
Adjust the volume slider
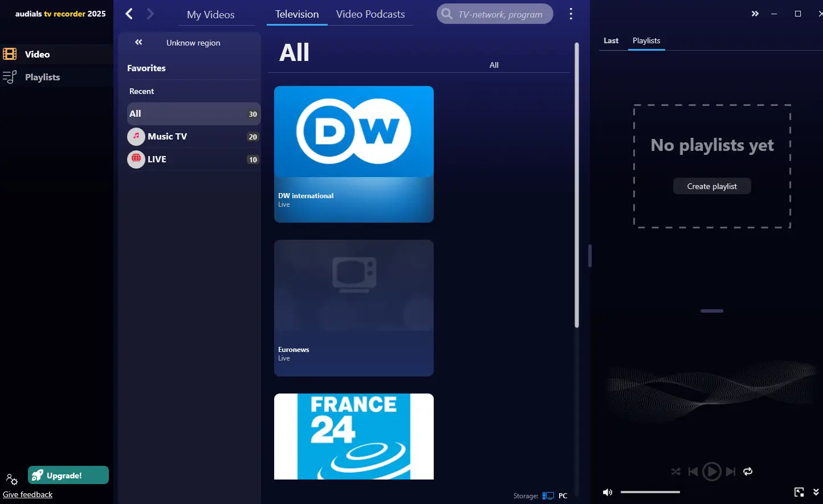tap(650, 492)
